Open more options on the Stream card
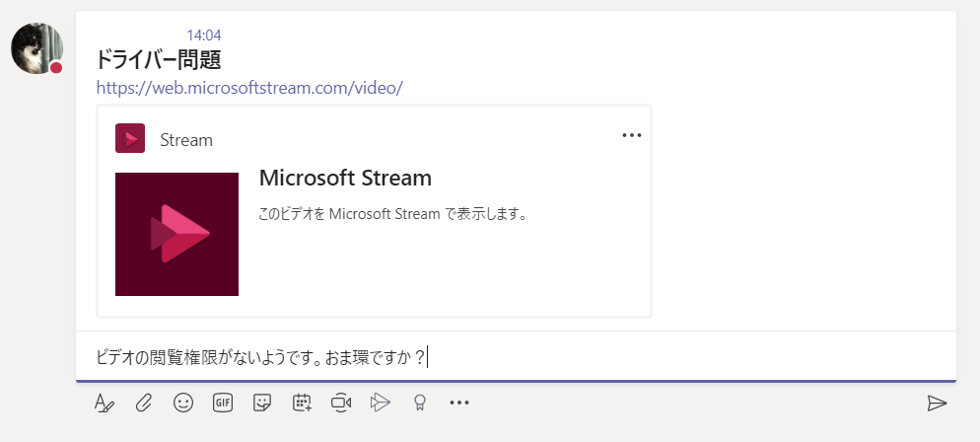This screenshot has height=442, width=980. coord(632,136)
